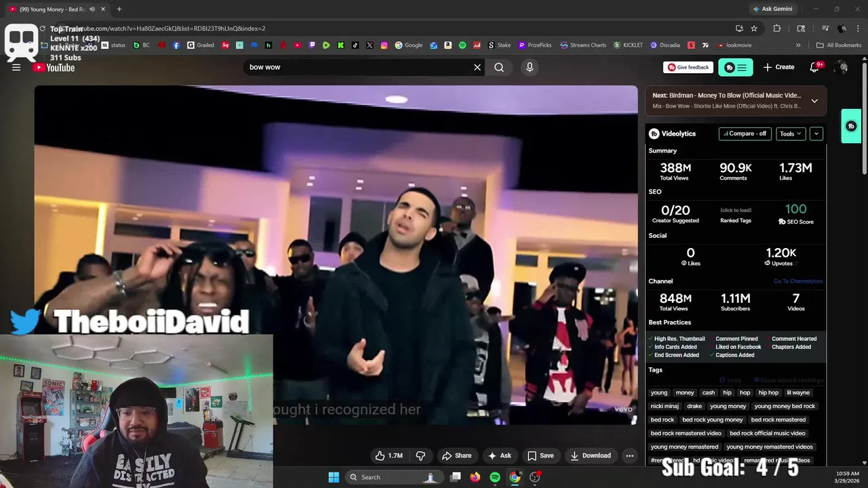Open the Grailed bookmark
The image size is (868, 488).
point(201,45)
